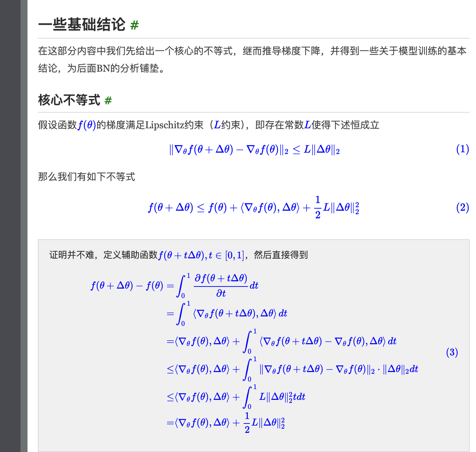Screen dimensions: 476x452
Task: Click the final proof line with ½L‖Δθ‖²
Action: coord(226,423)
